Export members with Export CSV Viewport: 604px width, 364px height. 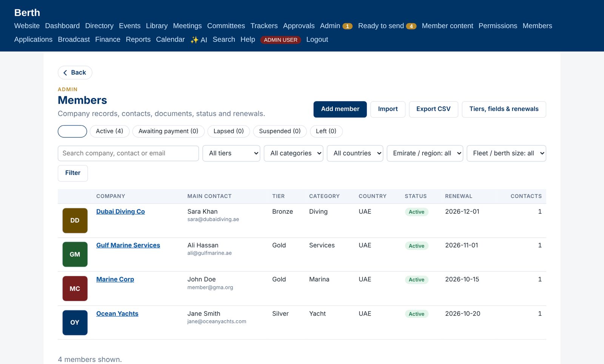(433, 109)
